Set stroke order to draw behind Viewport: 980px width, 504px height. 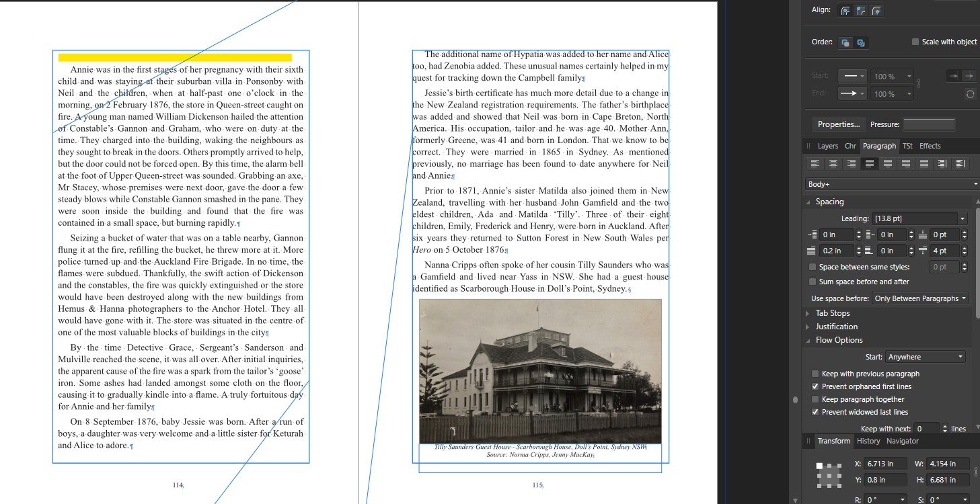[845, 42]
